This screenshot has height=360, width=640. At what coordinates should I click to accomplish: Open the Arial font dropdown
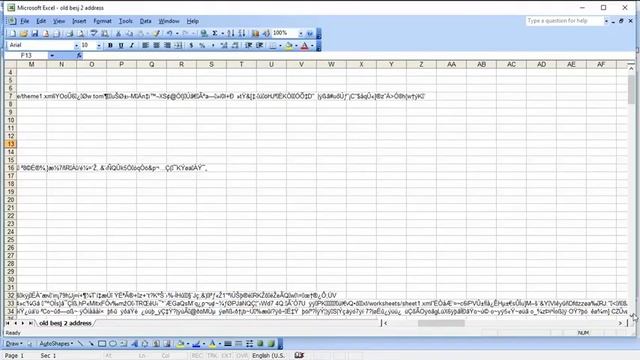76,46
